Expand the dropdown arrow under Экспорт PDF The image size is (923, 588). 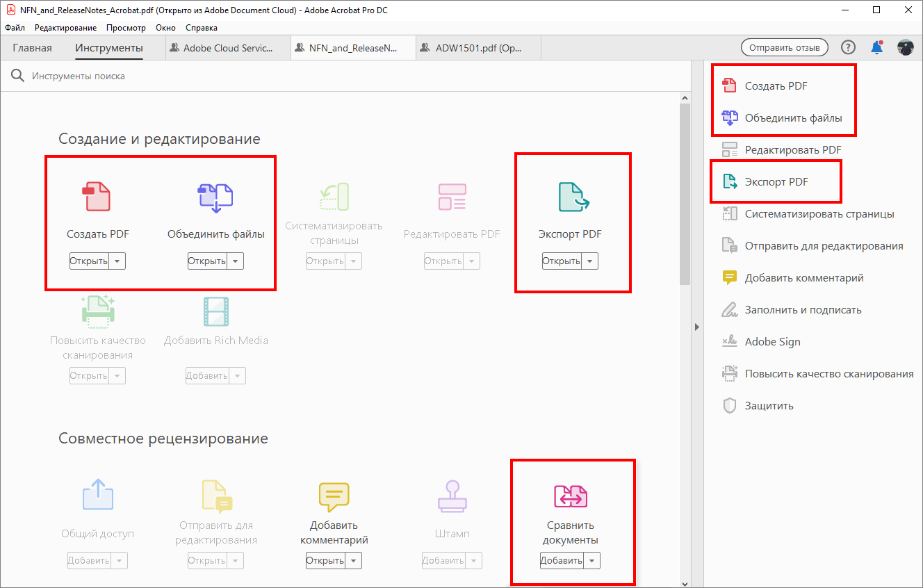click(x=590, y=261)
